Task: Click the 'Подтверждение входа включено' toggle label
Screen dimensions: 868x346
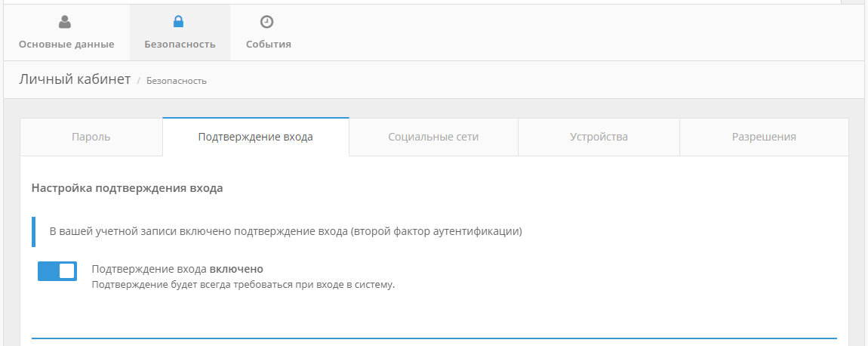Action: 177,269
